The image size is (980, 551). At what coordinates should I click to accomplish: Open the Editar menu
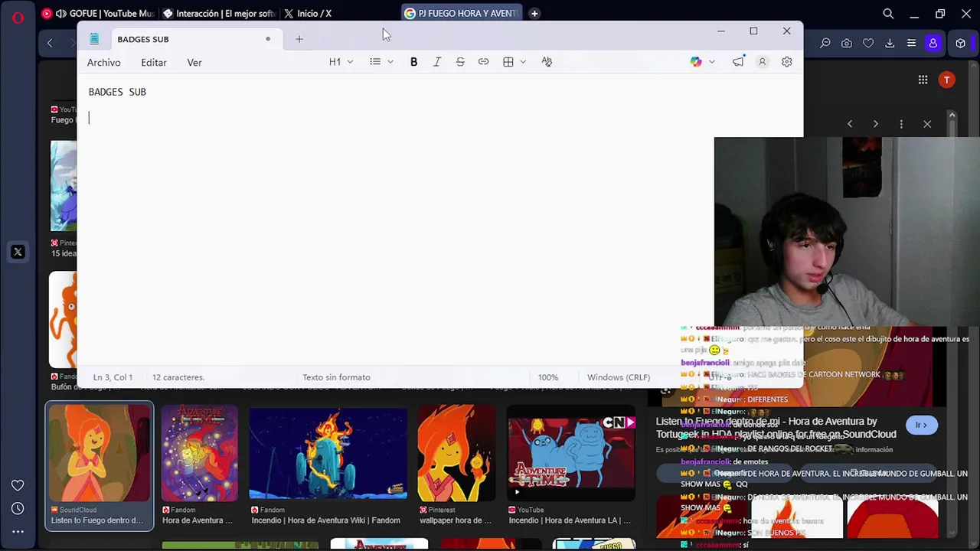tap(154, 63)
